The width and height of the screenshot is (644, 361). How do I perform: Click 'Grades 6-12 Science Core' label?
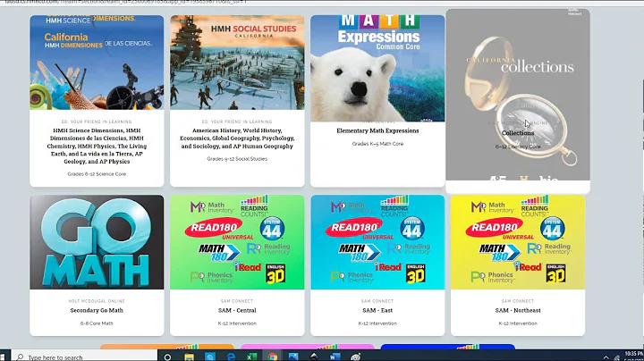tap(97, 174)
